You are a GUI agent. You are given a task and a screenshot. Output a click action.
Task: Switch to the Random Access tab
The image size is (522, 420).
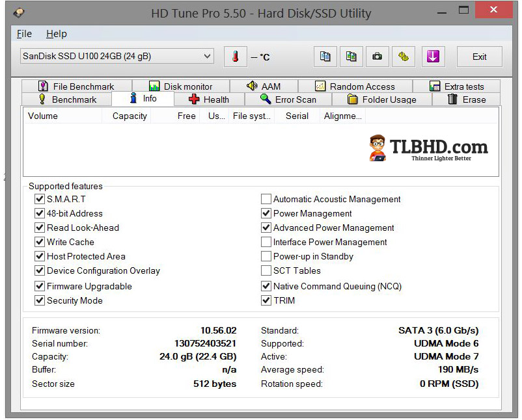355,86
